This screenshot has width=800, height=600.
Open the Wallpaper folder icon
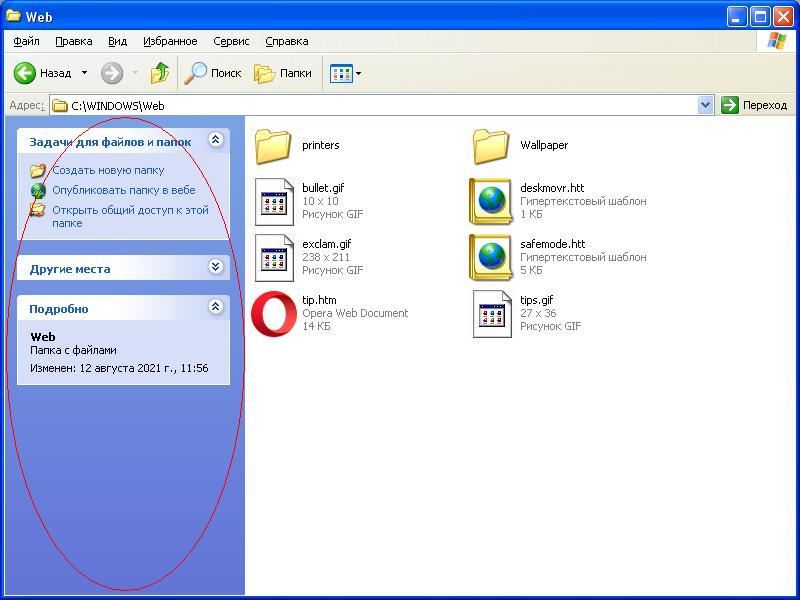pos(491,146)
